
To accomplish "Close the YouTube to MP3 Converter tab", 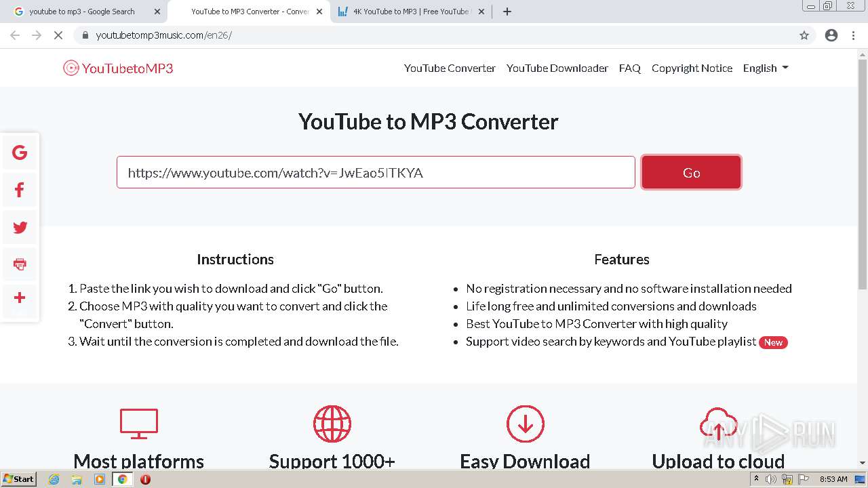I will click(319, 12).
